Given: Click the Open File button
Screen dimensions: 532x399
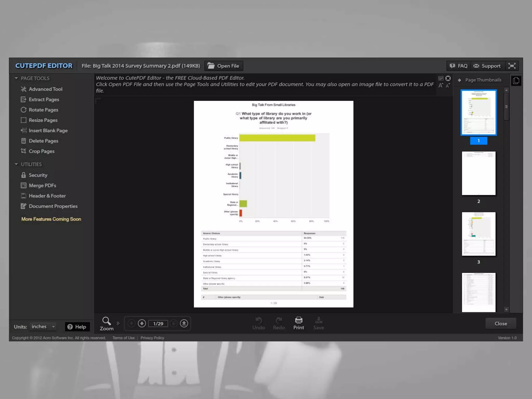Looking at the screenshot, I should [224, 66].
